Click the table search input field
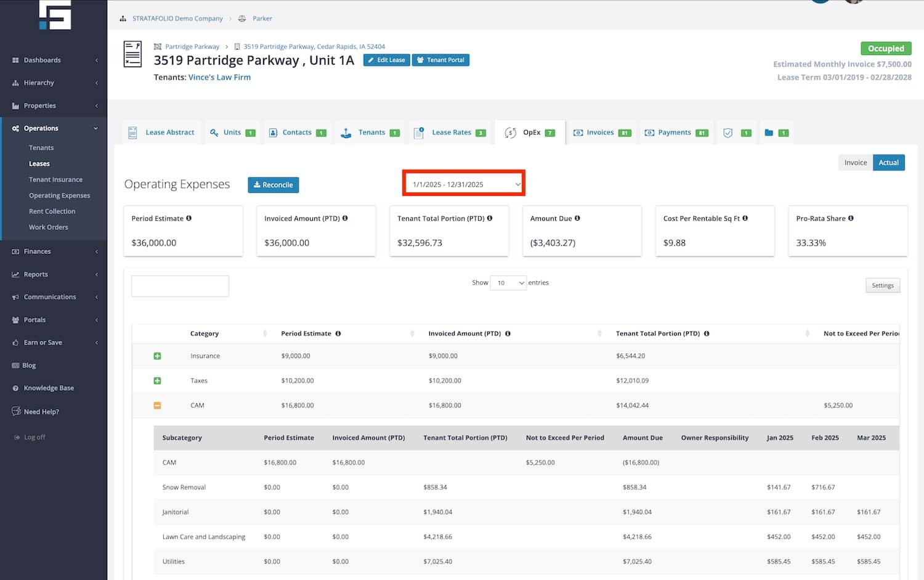Image resolution: width=924 pixels, height=580 pixels. [x=180, y=286]
